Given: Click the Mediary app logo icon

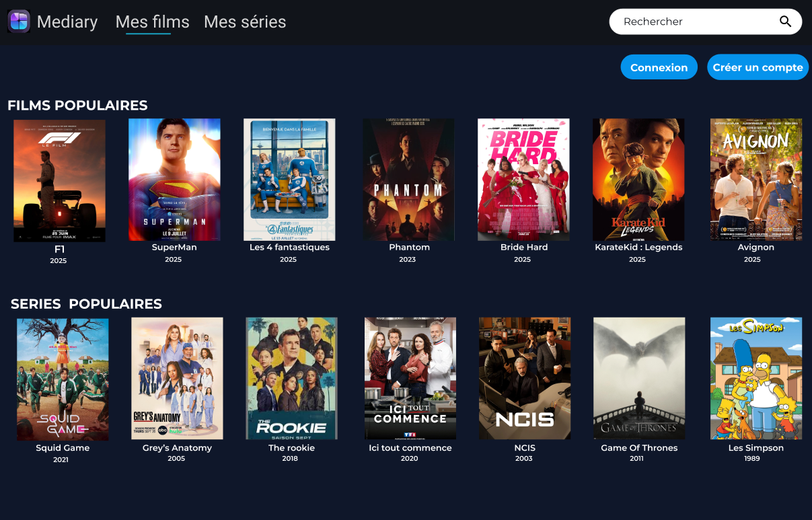Looking at the screenshot, I should click(19, 22).
